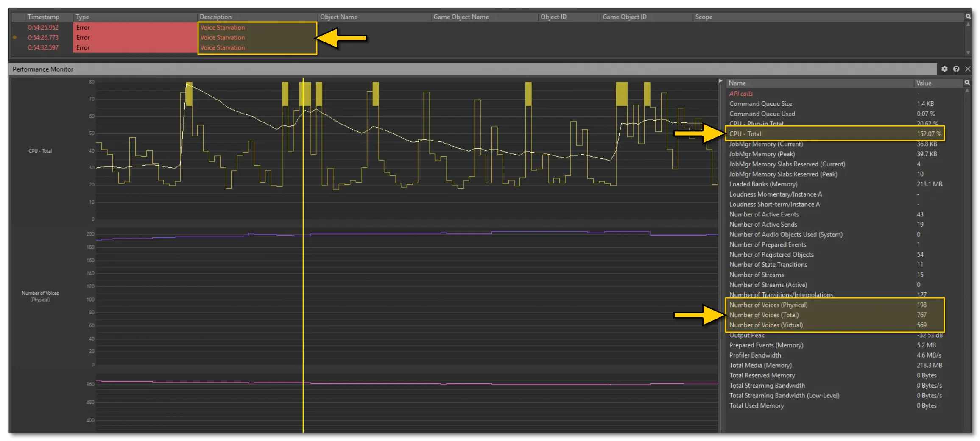Click search icon in capture log header
Image resolution: width=980 pixels, height=441 pixels.
tap(968, 17)
